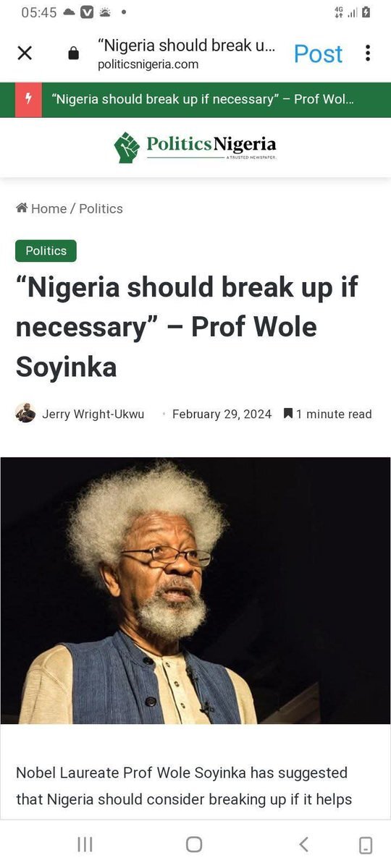The height and width of the screenshot is (868, 391).
Task: Tap the politicsnigeria.com URL text
Action: coord(148,64)
